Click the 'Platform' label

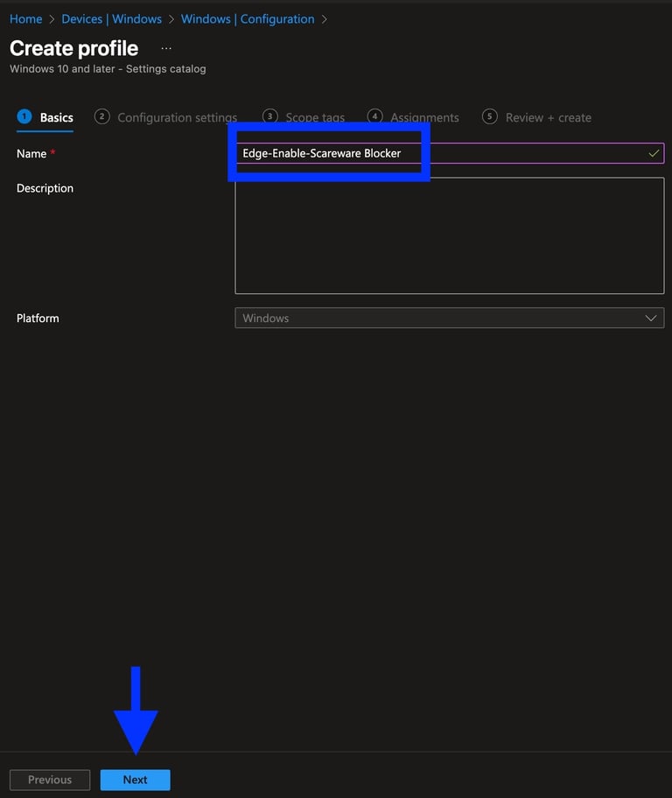38,318
